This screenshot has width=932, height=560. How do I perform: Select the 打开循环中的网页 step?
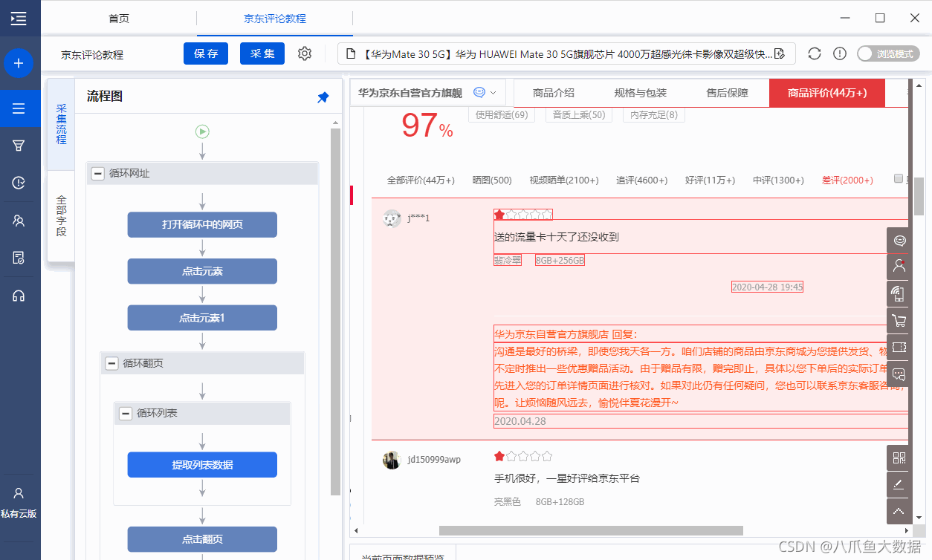(x=202, y=224)
